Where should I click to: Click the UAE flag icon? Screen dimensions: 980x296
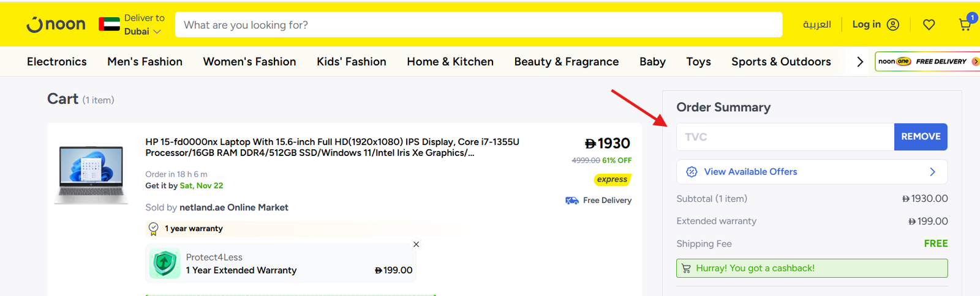(x=109, y=24)
